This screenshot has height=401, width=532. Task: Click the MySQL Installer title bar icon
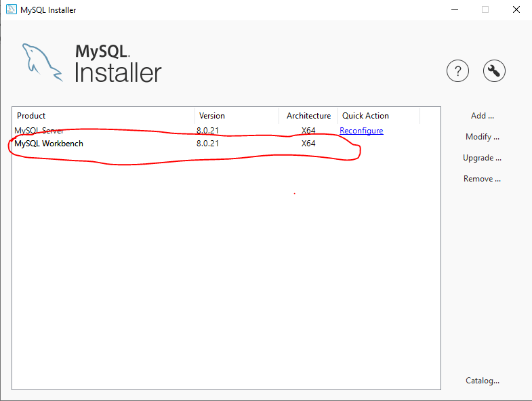click(x=12, y=9)
